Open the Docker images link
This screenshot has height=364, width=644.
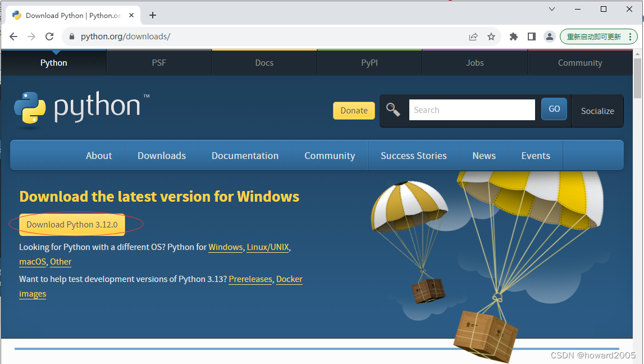pos(289,279)
